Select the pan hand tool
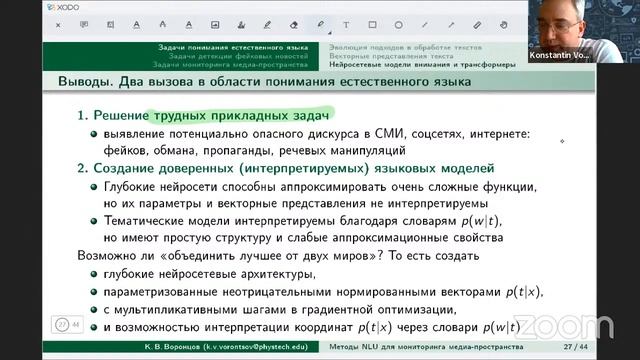This screenshot has height=360, width=640. click(504, 25)
